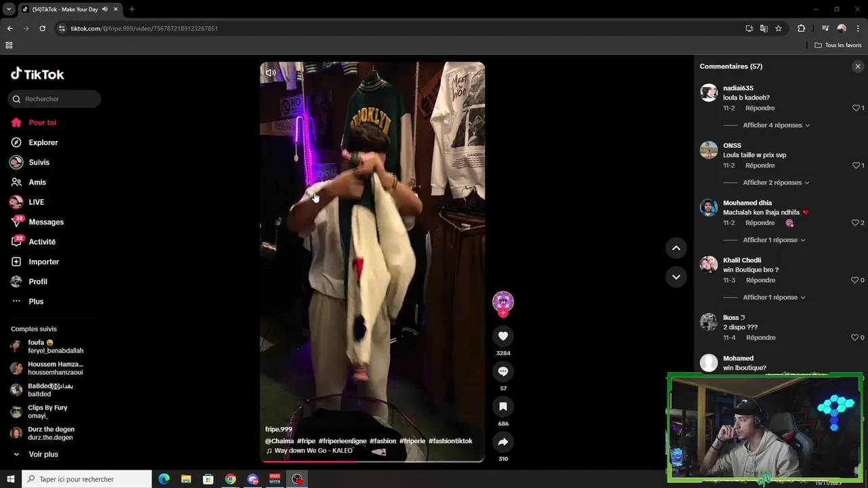
Task: Select Pour toi in sidebar
Action: tap(42, 123)
